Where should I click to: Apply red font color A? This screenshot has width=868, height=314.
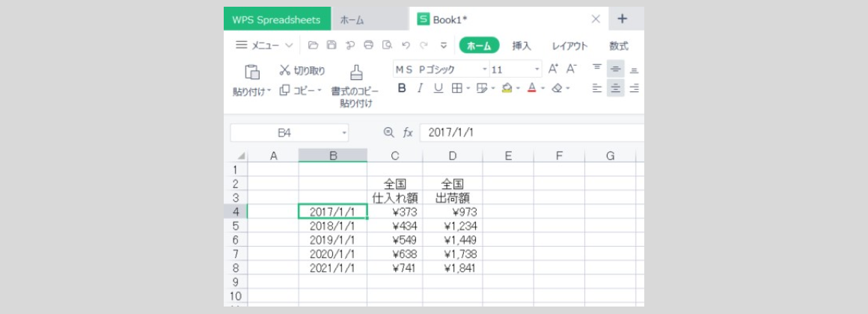tap(532, 88)
